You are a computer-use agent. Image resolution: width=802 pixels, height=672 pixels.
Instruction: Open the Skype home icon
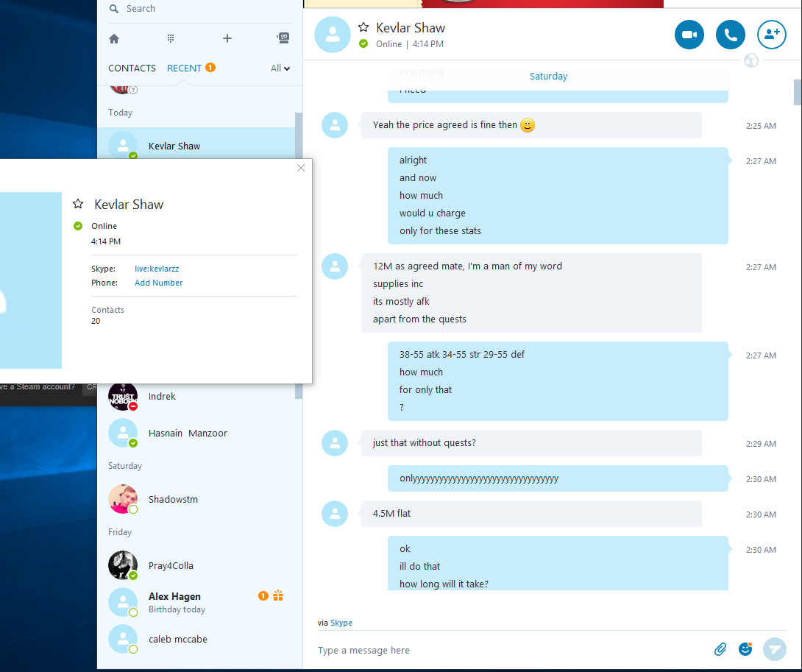(114, 39)
